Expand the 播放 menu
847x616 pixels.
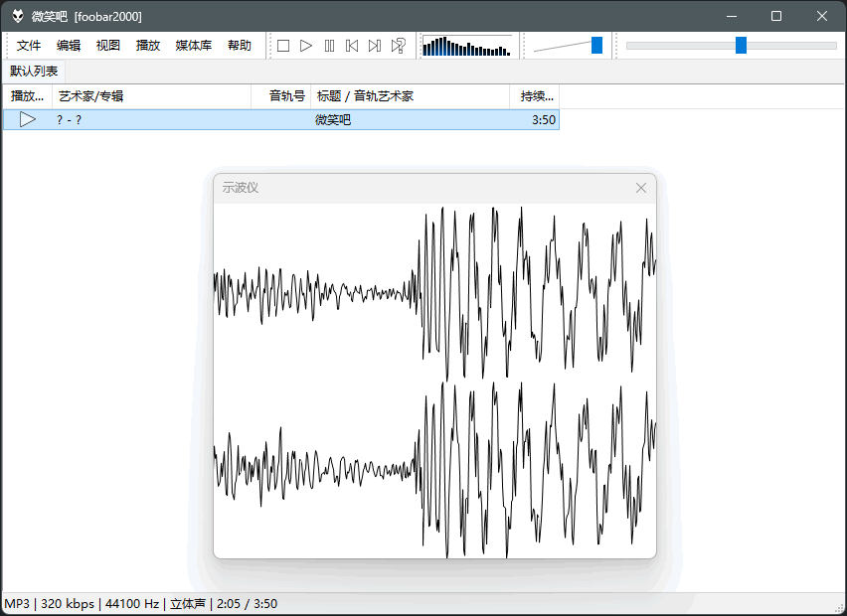point(148,46)
